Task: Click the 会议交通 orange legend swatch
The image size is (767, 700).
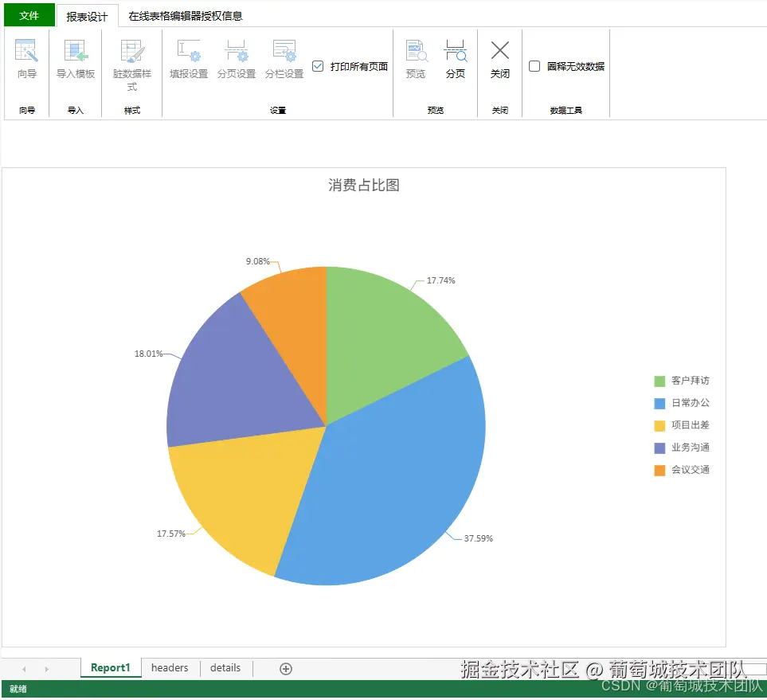Action: (x=659, y=470)
